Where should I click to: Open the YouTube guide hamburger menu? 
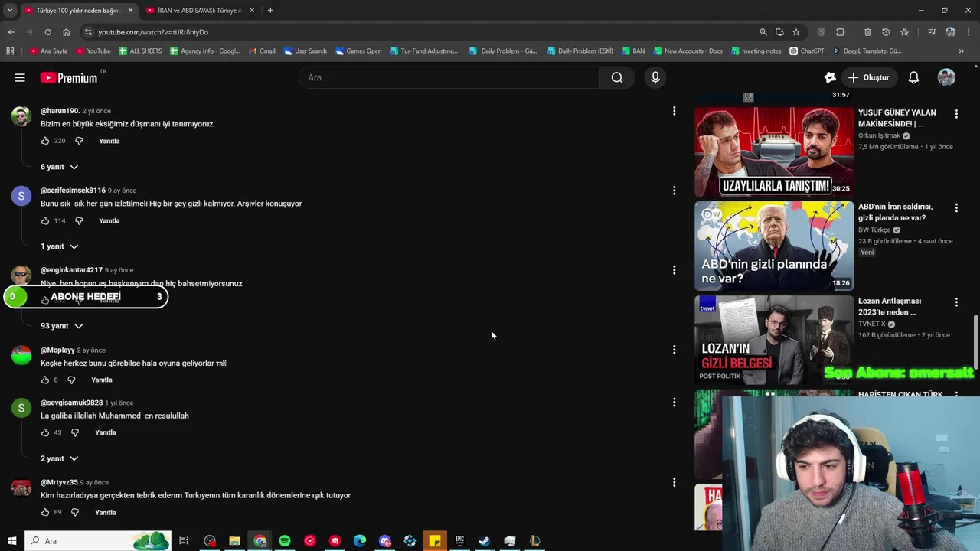pos(20,77)
